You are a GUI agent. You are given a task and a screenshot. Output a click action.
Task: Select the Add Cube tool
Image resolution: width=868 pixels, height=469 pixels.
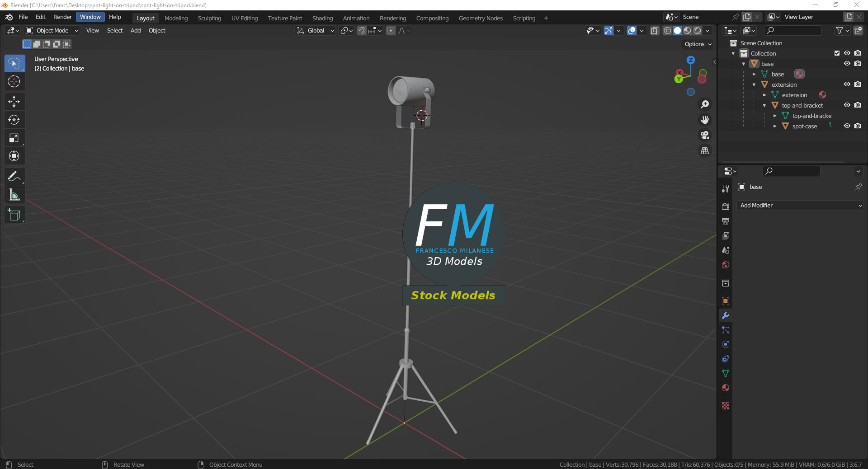tap(14, 215)
